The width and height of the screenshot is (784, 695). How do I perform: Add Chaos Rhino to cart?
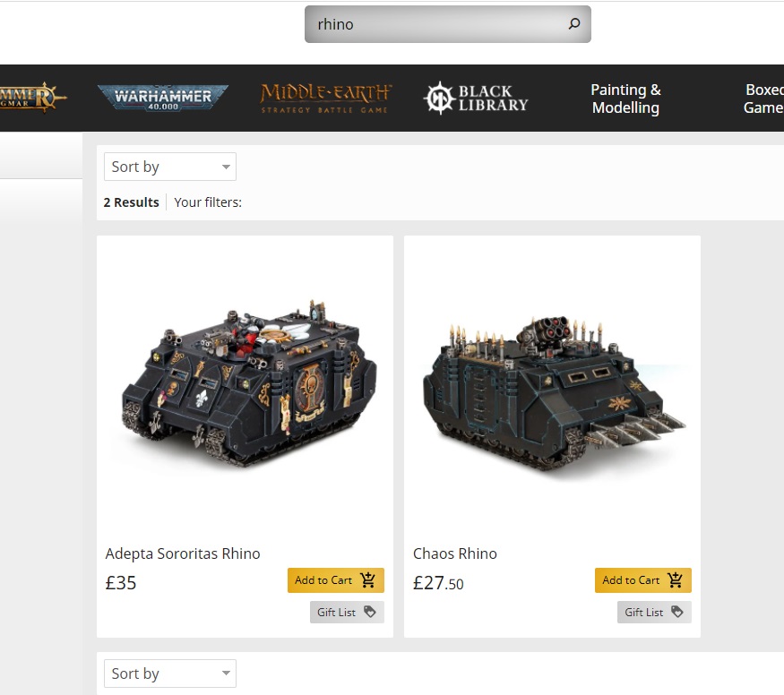[x=643, y=580]
